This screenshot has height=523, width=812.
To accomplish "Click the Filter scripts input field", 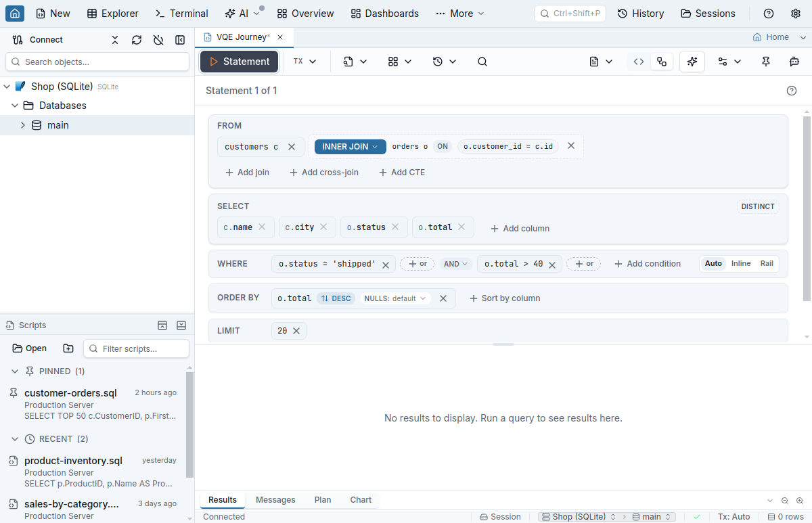I will coord(136,348).
